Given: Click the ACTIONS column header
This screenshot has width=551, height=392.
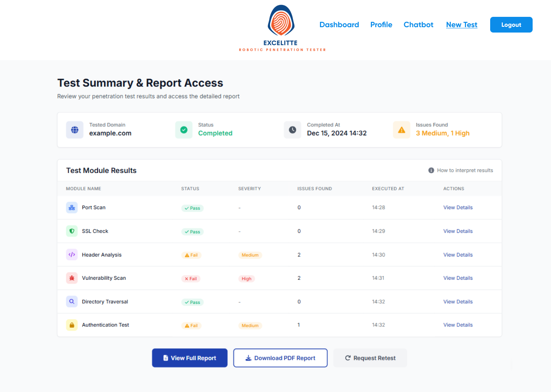Looking at the screenshot, I should [x=454, y=189].
